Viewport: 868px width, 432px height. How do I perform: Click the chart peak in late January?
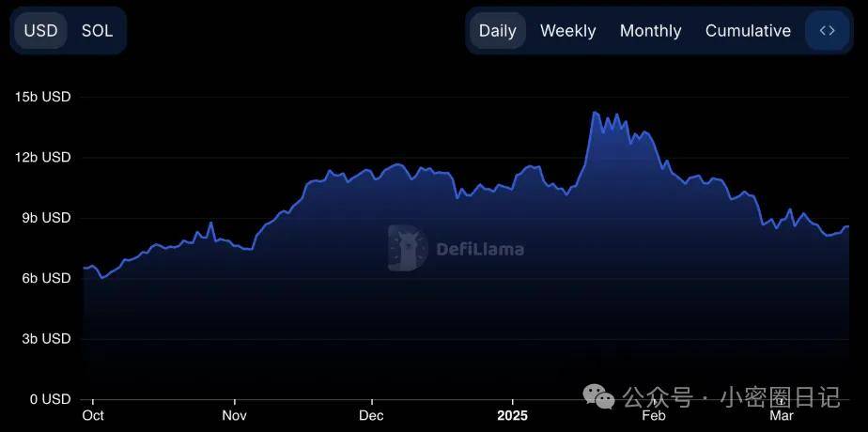pyautogui.click(x=594, y=113)
